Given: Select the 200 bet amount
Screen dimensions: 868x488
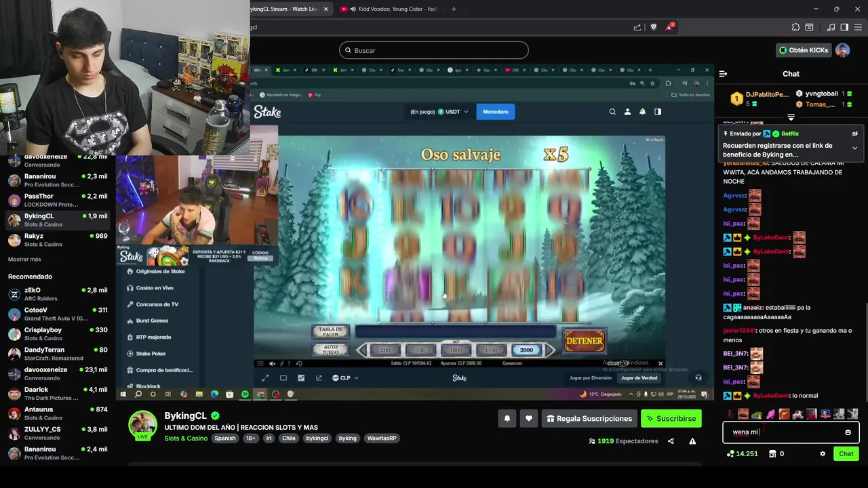Looking at the screenshot, I should (x=385, y=350).
